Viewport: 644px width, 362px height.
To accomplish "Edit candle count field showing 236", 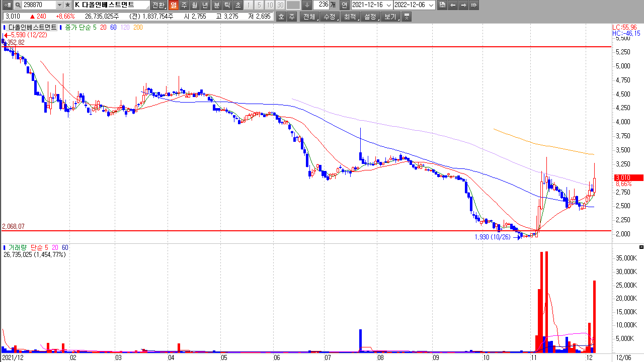I will (321, 5).
